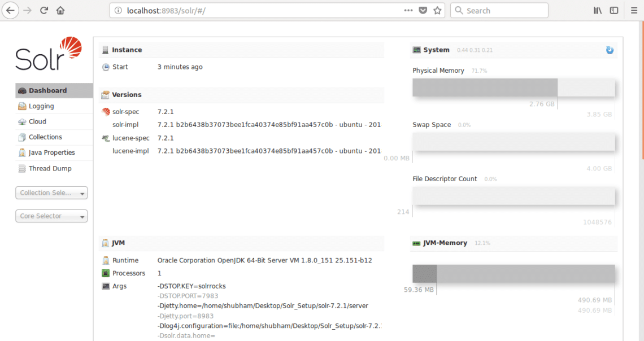Click the solr-spec sun icon
The image size is (644, 341).
[x=106, y=112]
